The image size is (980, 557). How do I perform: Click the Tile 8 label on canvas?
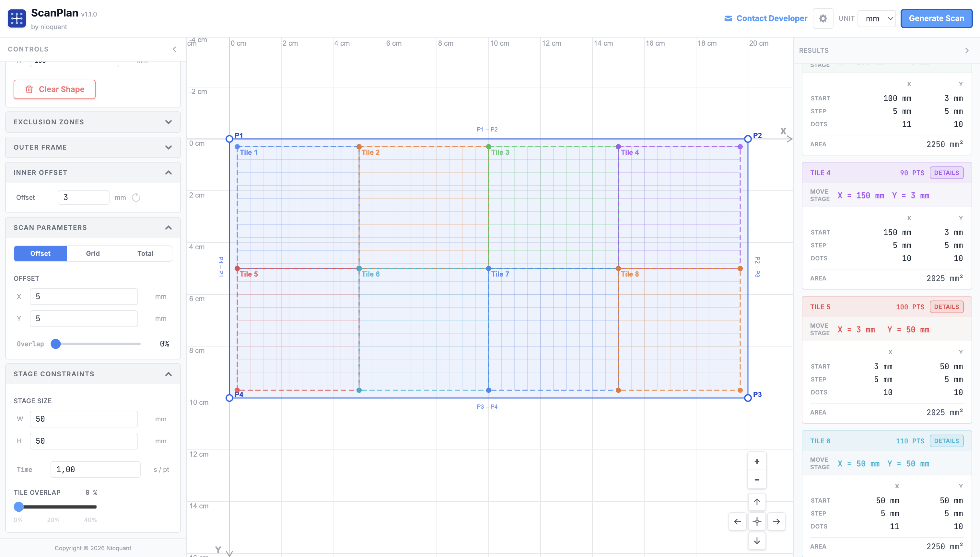point(630,274)
